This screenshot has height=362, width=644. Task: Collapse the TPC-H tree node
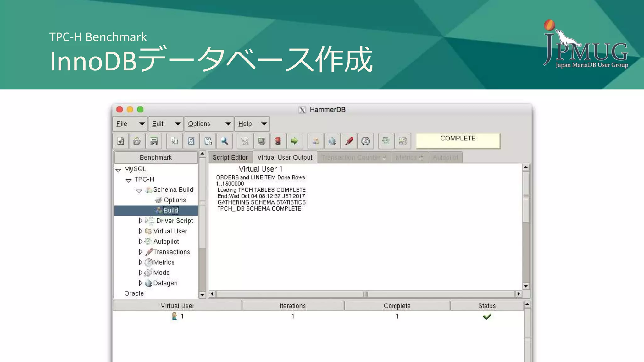(x=128, y=180)
